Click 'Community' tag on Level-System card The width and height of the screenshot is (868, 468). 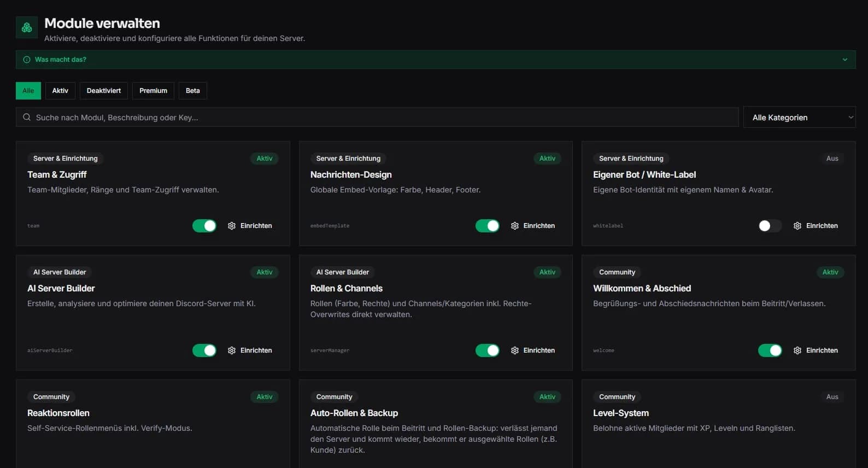click(x=617, y=397)
